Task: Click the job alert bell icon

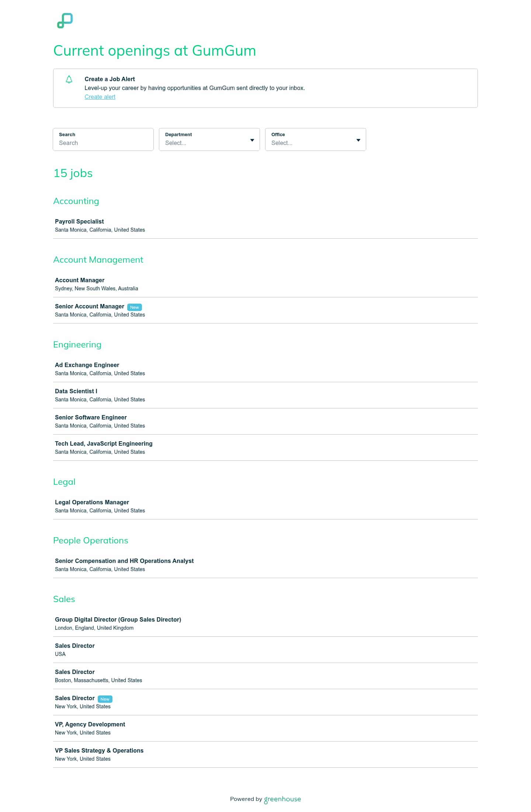Action: point(69,79)
